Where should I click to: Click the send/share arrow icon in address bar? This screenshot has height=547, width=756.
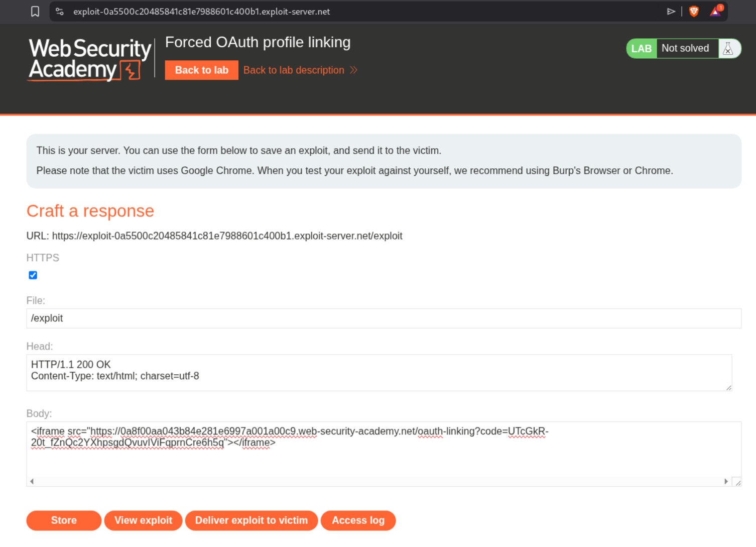671,12
